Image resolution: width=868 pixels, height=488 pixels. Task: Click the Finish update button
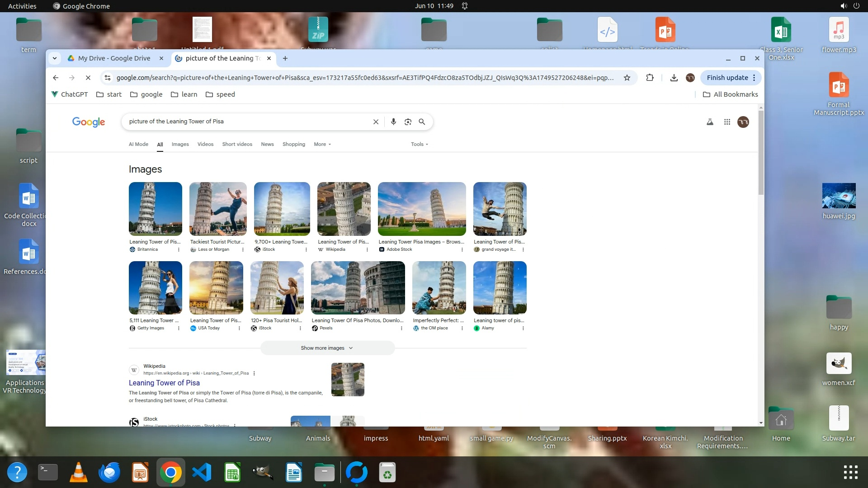[727, 78]
